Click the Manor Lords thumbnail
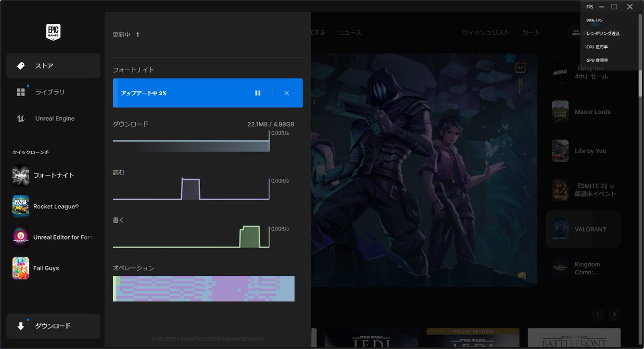Screen dimensions: 644x349 click(560, 112)
